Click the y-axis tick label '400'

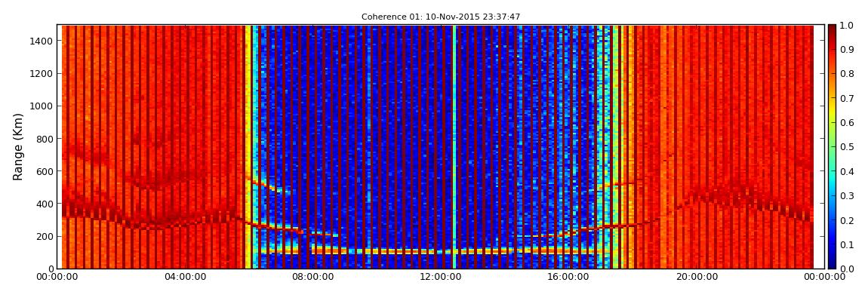(45, 204)
